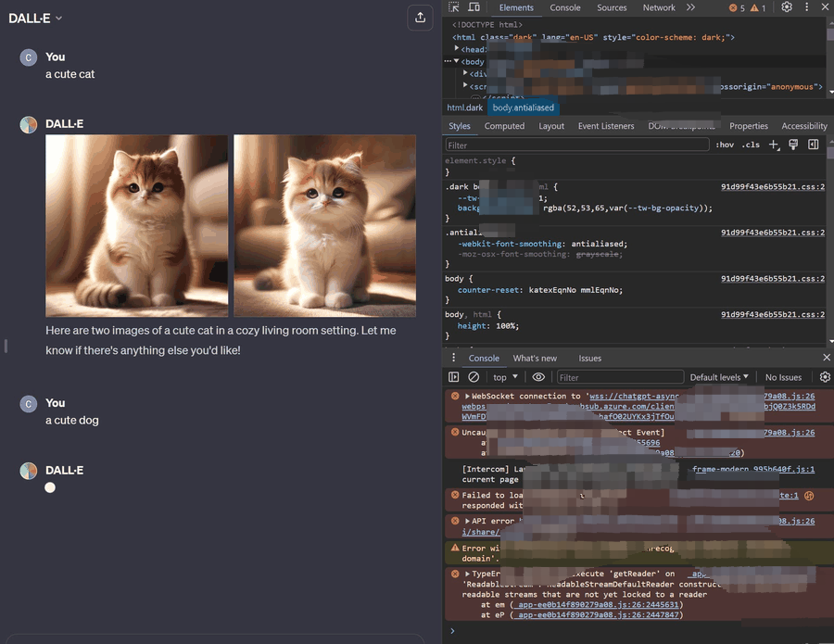
Task: Open the Properties tab
Action: (x=749, y=126)
